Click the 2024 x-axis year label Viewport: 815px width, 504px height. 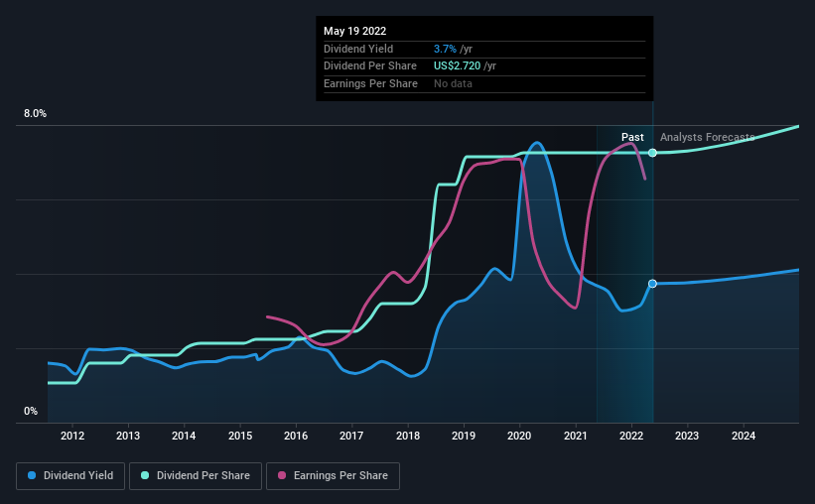click(x=744, y=436)
